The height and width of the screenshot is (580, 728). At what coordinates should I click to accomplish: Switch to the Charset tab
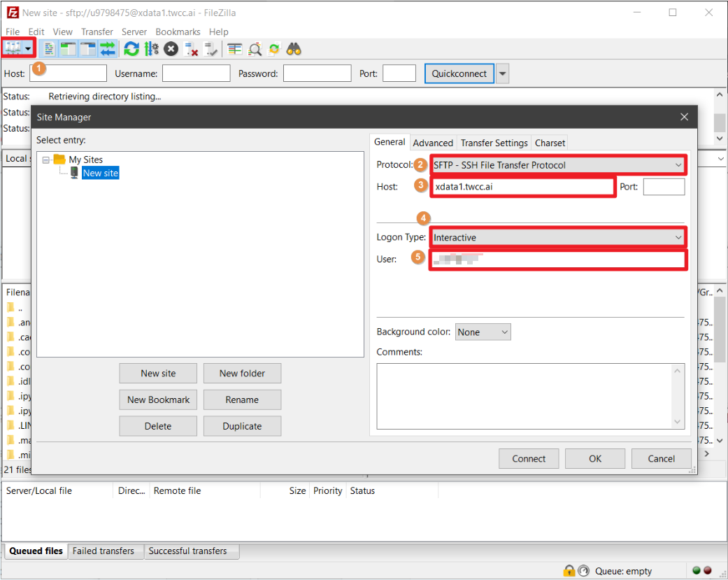[x=550, y=143]
